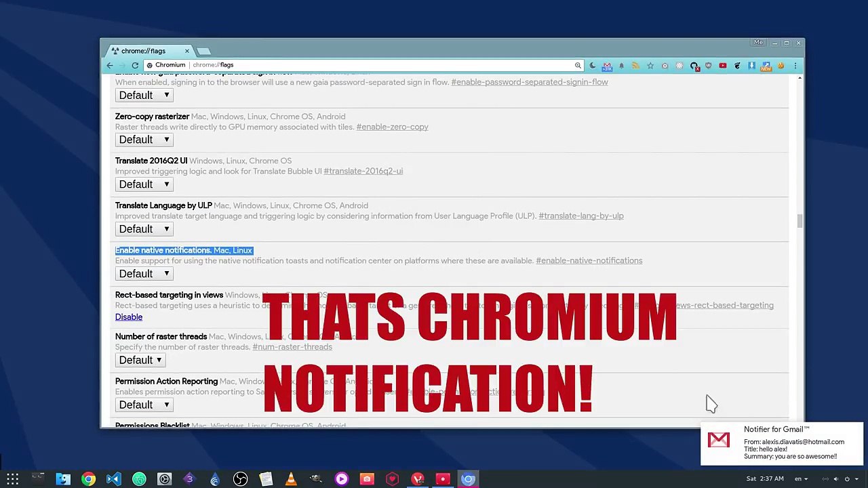Open Default dropdown under Permission Action Reporting
Image resolution: width=868 pixels, height=488 pixels.
(144, 405)
